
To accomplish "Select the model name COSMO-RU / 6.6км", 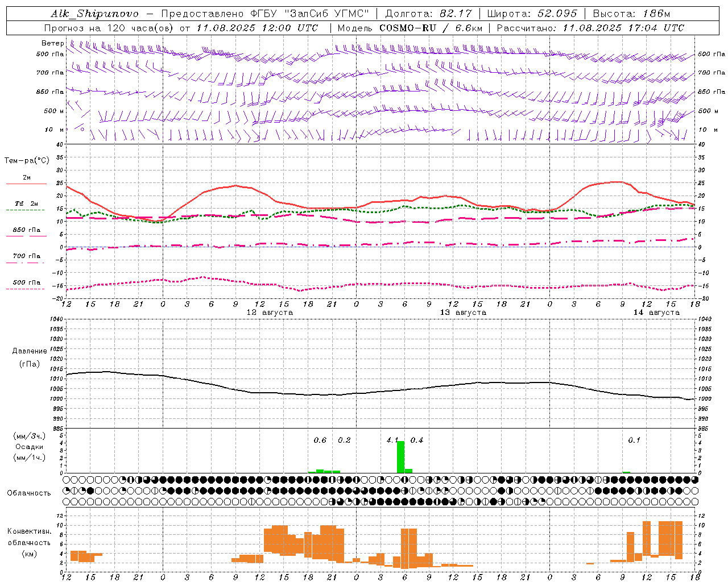I will click(x=431, y=28).
